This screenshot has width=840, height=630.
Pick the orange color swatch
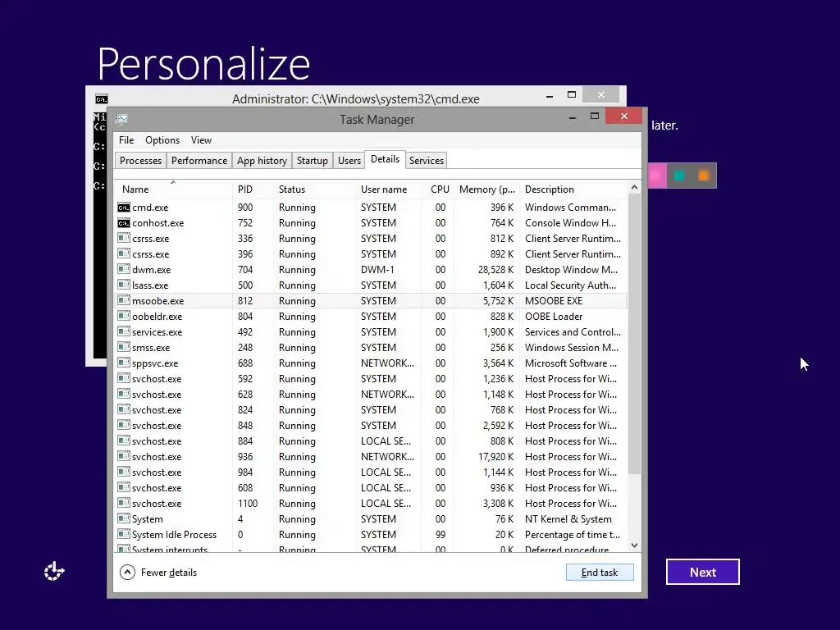coord(704,176)
